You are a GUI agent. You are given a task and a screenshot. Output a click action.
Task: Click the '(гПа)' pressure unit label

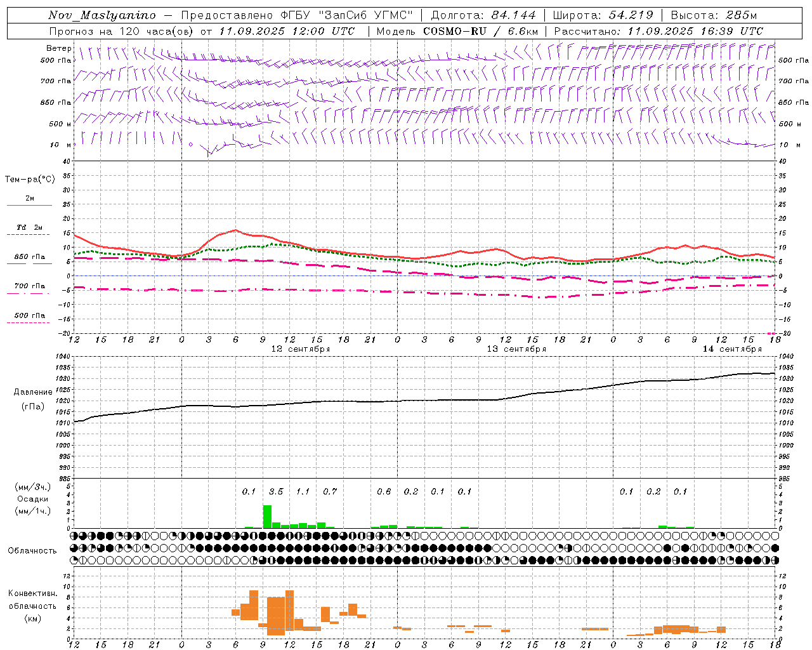(x=33, y=407)
